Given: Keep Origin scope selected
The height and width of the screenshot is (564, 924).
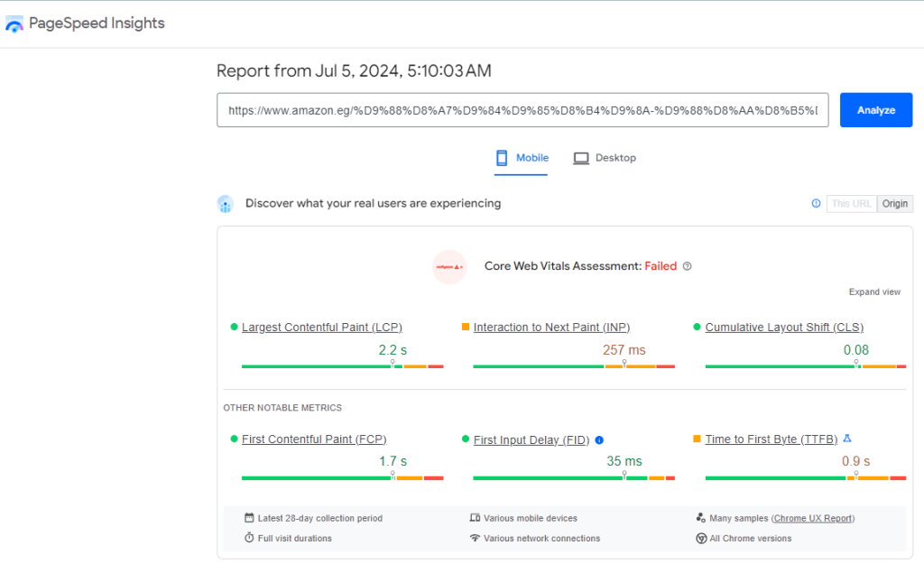Looking at the screenshot, I should pyautogui.click(x=894, y=203).
